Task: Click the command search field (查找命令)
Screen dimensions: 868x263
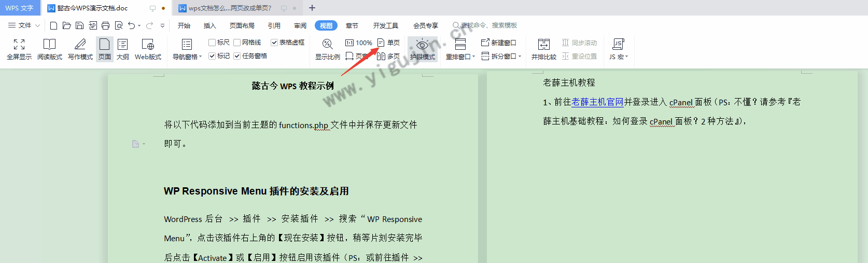Action: [485, 25]
